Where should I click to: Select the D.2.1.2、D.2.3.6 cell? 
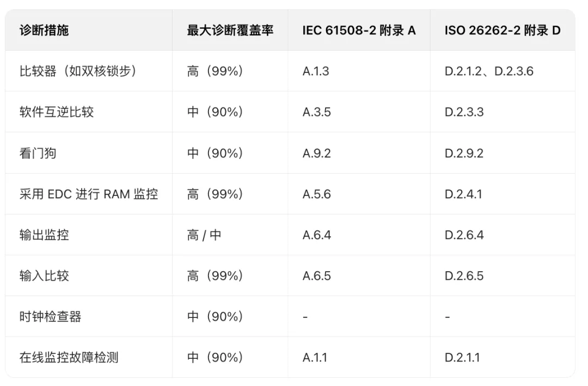pos(489,71)
